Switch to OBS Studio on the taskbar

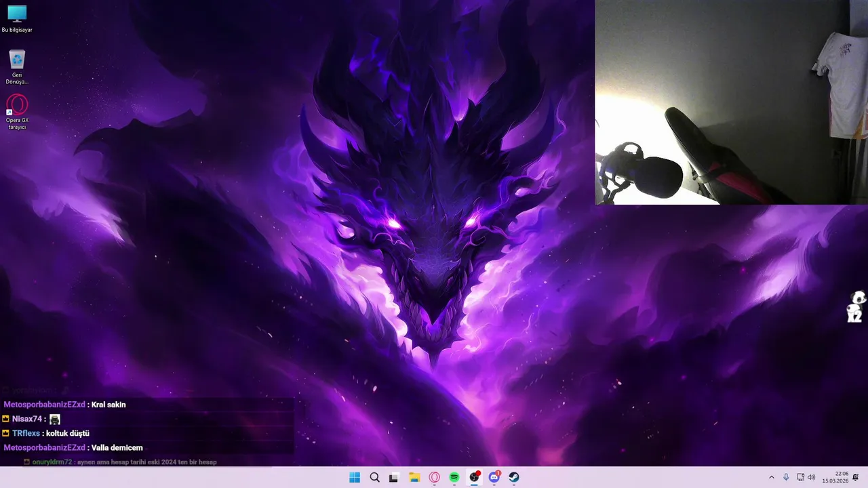(x=474, y=477)
